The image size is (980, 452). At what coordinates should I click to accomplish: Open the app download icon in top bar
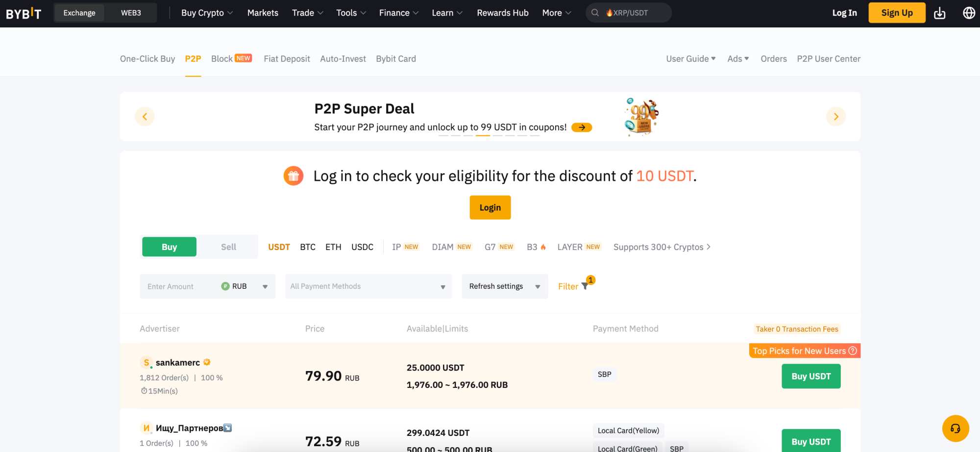click(x=940, y=13)
